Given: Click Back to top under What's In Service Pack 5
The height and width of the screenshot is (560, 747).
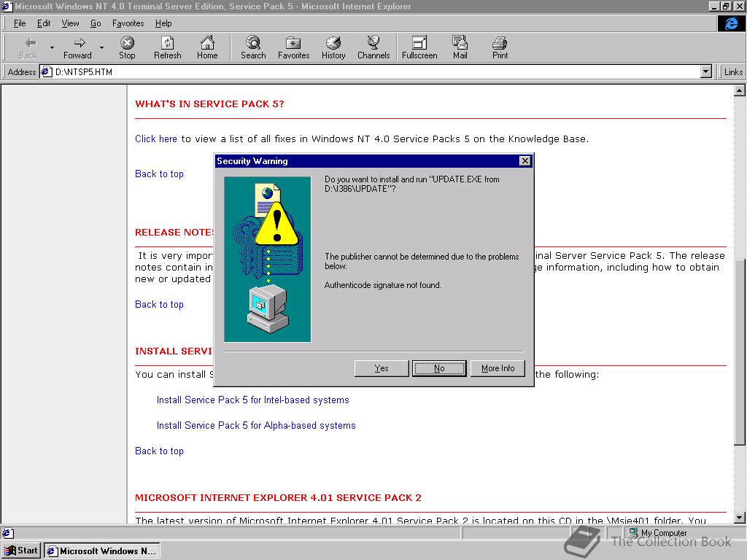Looking at the screenshot, I should pyautogui.click(x=159, y=174).
